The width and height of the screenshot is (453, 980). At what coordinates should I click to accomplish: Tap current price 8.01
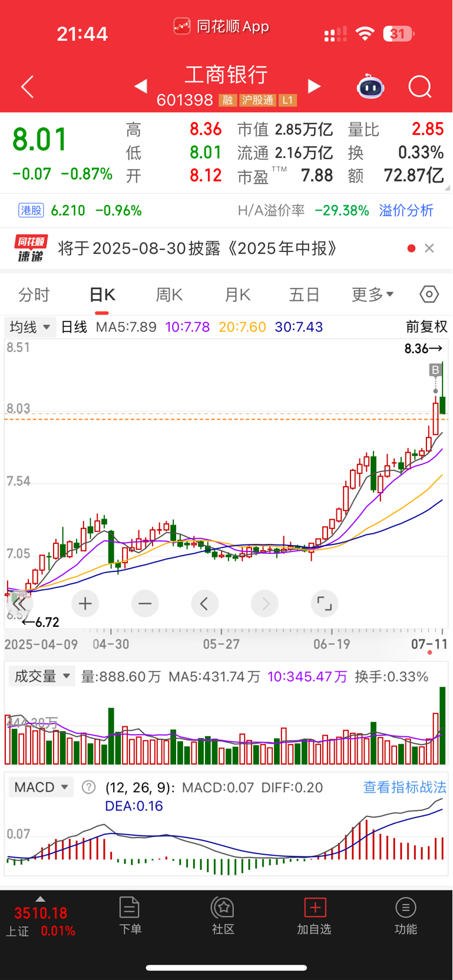pos(40,139)
